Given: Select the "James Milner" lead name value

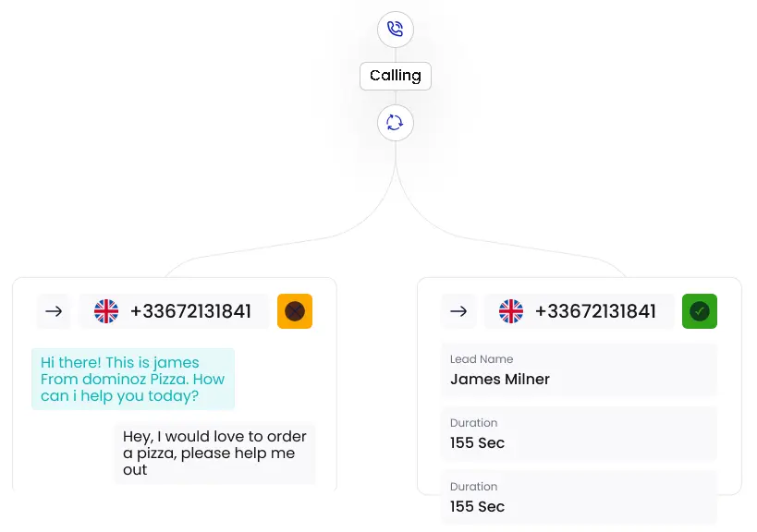Looking at the screenshot, I should tap(500, 380).
